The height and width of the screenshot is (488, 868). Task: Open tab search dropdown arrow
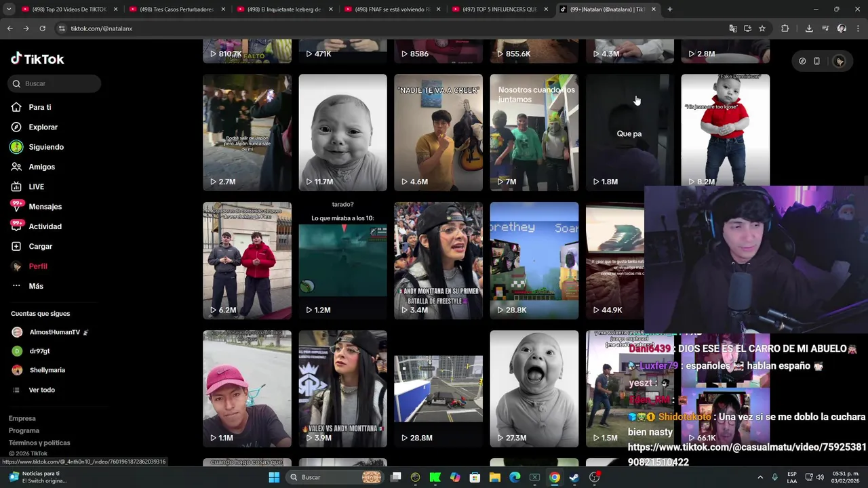pos(8,9)
